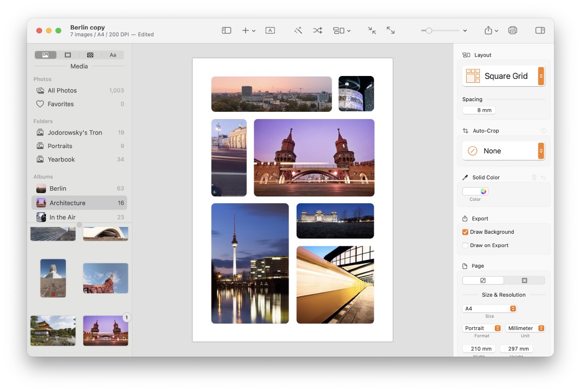581x392 pixels.
Task: Click the trash icon next to Solid Color
Action: [534, 178]
